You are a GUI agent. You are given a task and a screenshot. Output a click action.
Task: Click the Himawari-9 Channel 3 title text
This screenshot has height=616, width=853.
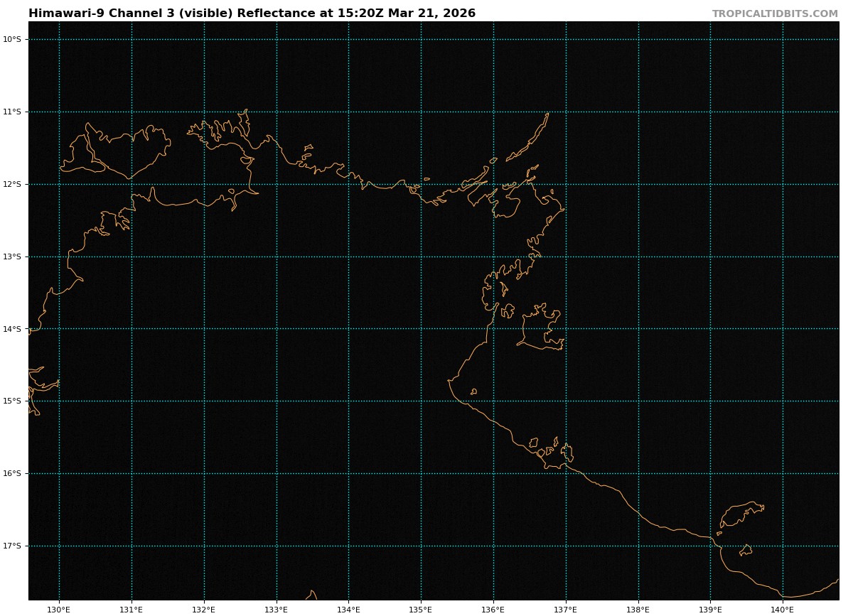coord(252,13)
